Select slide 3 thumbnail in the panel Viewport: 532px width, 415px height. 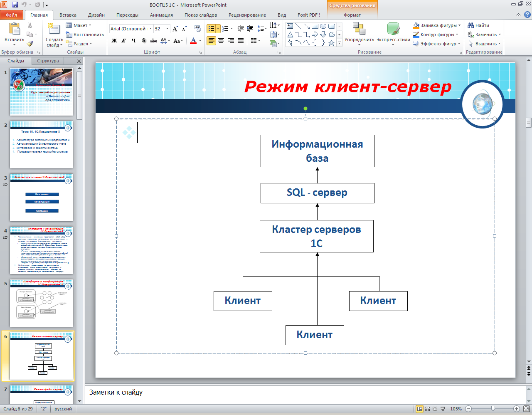[x=42, y=198]
